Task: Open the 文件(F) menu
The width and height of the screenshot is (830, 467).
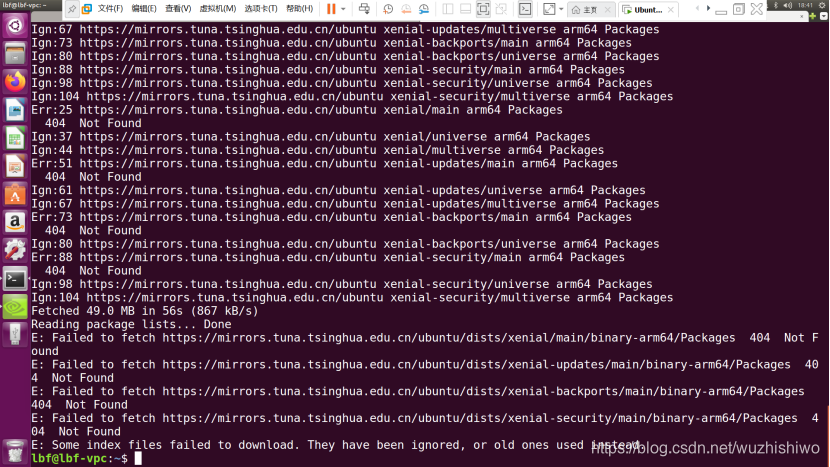Action: point(110,9)
